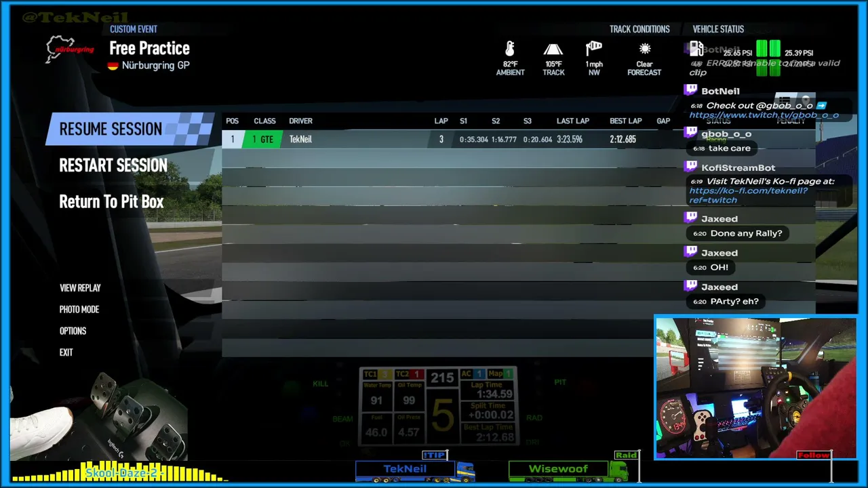Click the sun Clear forecast icon
Viewport: 868px width, 488px height.
coord(644,49)
